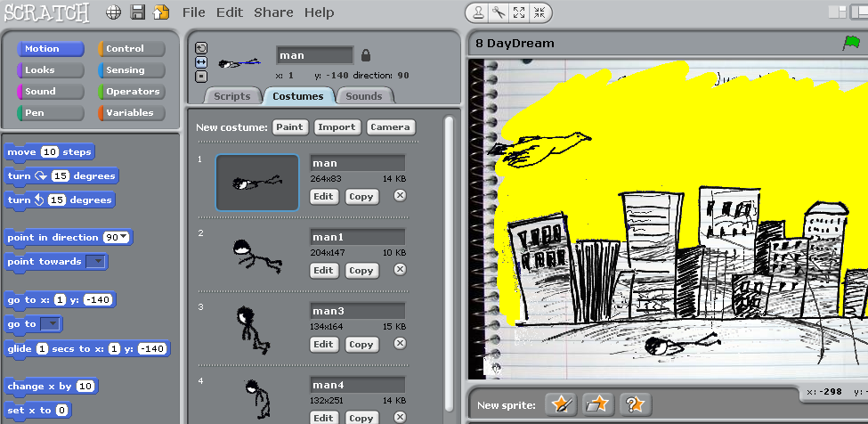Click the green flag to start
Screen dimensions: 868x424
851,43
